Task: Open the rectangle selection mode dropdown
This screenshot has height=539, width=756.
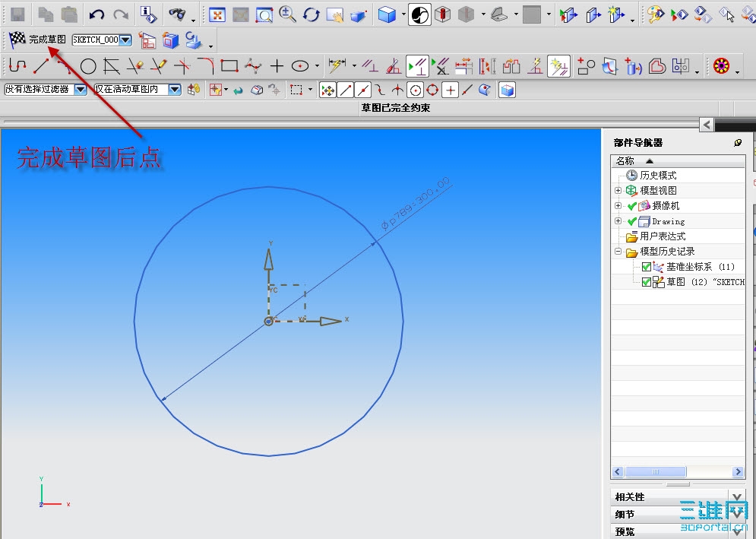Action: tap(310, 90)
